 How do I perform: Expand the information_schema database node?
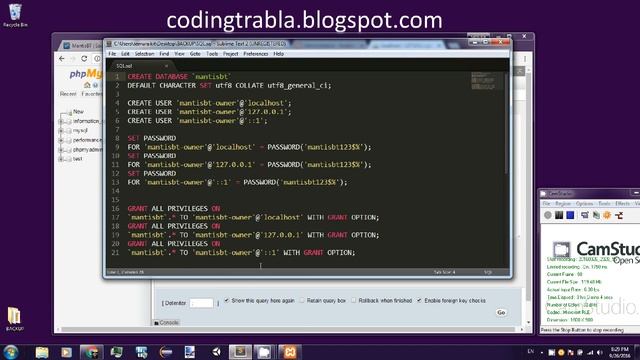[x=61, y=121]
